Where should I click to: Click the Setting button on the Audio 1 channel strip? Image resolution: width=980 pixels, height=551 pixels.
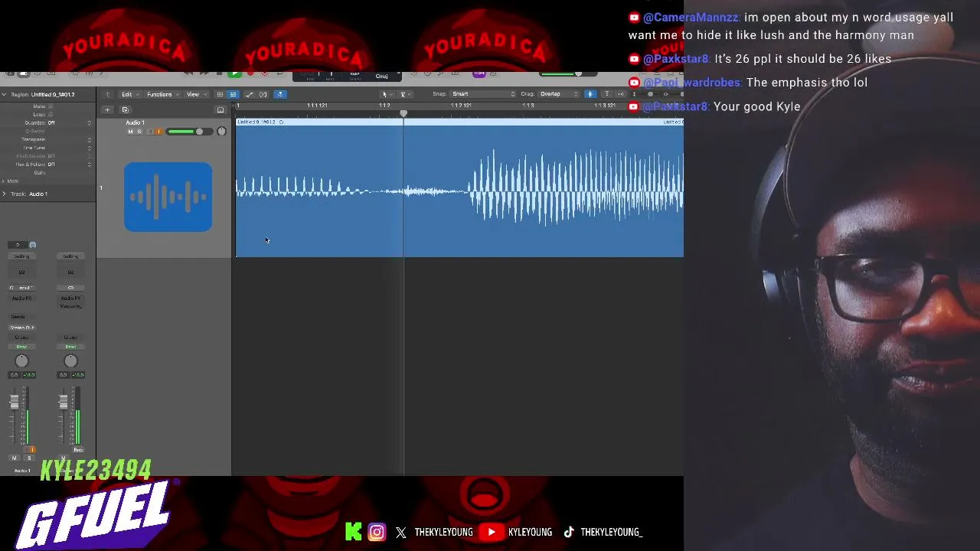21,256
